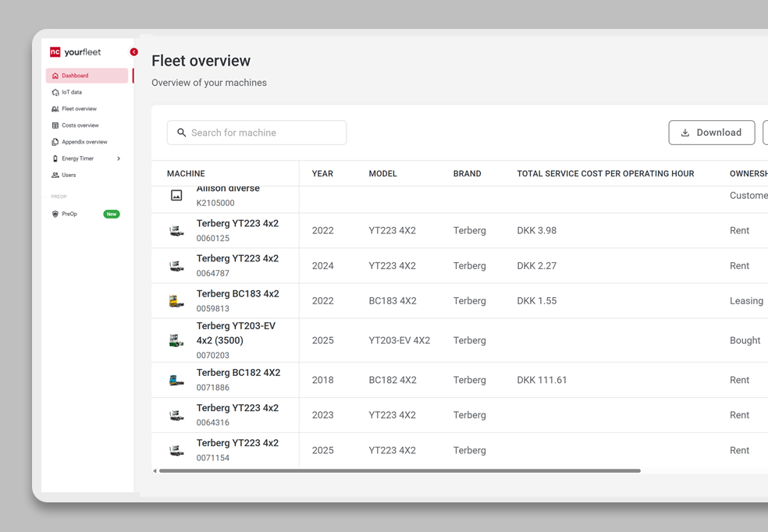Image resolution: width=768 pixels, height=532 pixels.
Task: Click thumbnail of machine 0060125
Action: 176,231
